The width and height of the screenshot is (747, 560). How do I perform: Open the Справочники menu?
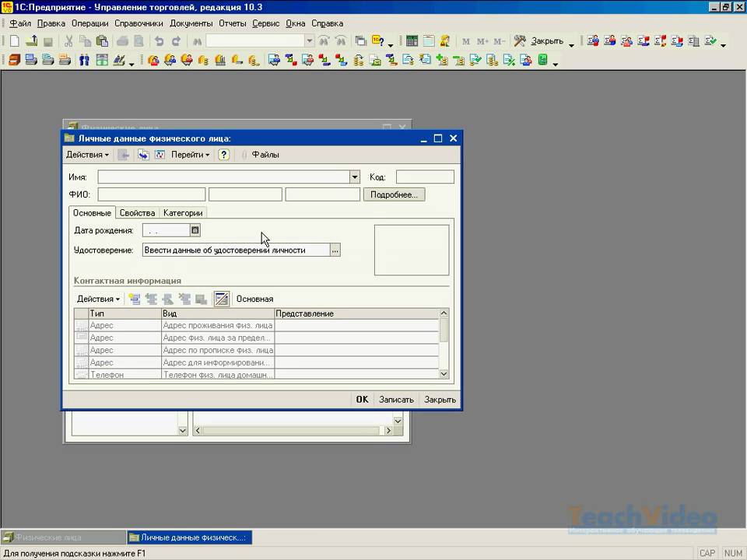coord(139,23)
